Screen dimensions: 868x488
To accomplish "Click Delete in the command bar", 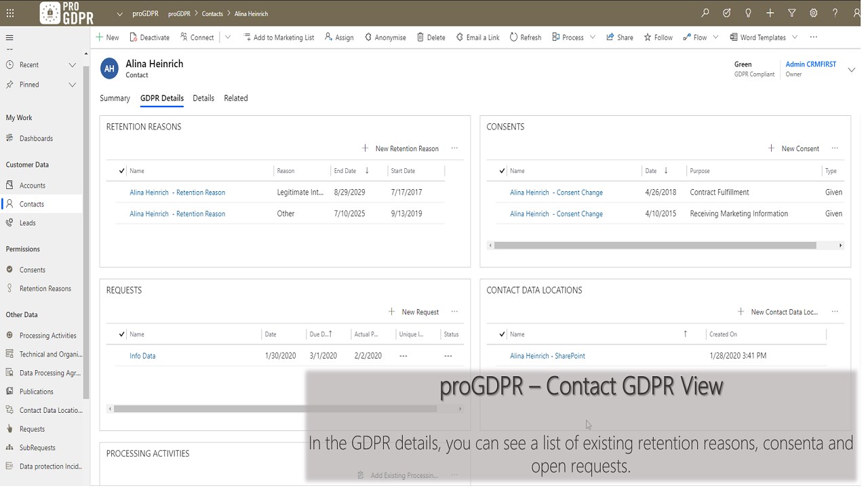I will coord(431,37).
